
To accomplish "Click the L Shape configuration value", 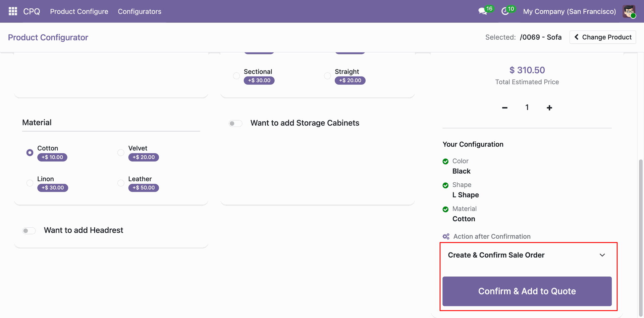I will pyautogui.click(x=466, y=195).
